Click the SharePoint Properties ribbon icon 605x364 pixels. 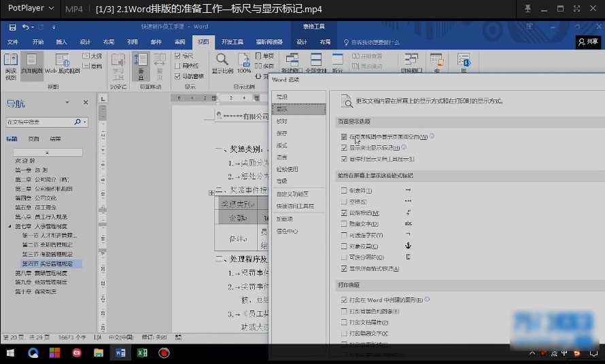[x=464, y=63]
